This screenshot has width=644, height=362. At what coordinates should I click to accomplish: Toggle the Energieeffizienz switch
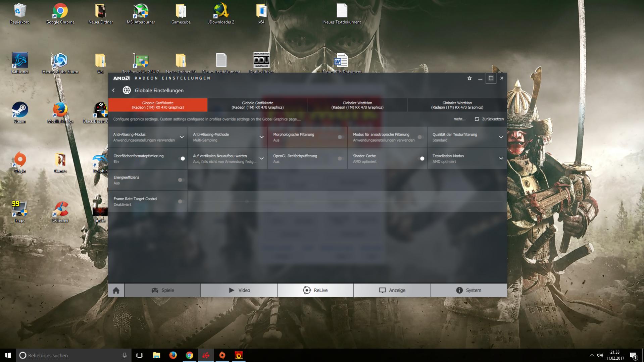coord(181,180)
